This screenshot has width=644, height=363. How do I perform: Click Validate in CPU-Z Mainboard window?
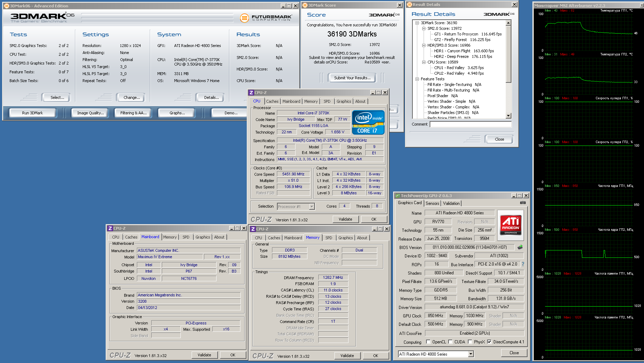(204, 355)
